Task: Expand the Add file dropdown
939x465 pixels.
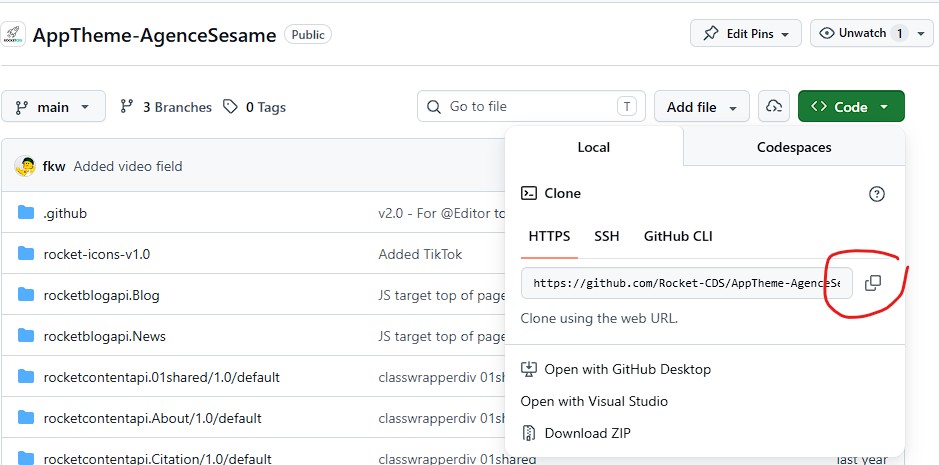Action: point(701,107)
